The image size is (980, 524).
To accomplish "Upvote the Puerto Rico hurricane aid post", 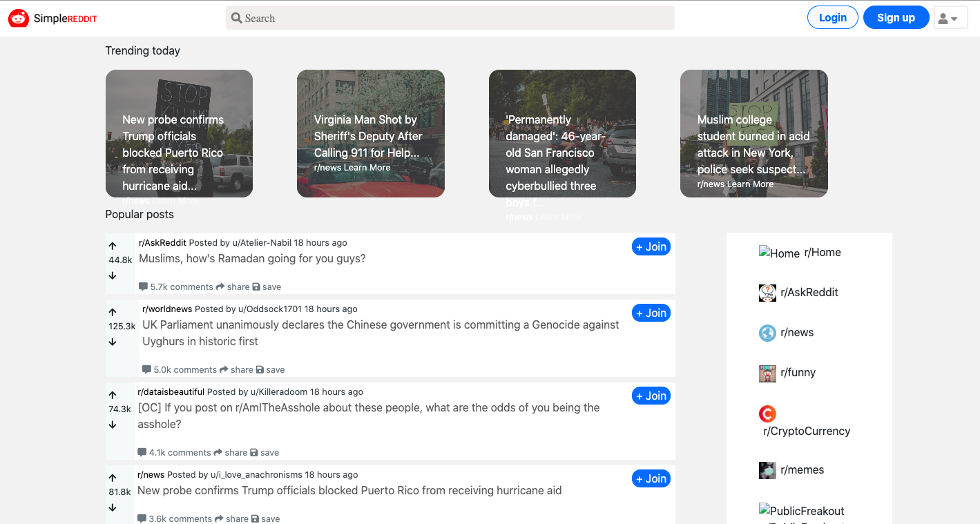I will pos(113,478).
